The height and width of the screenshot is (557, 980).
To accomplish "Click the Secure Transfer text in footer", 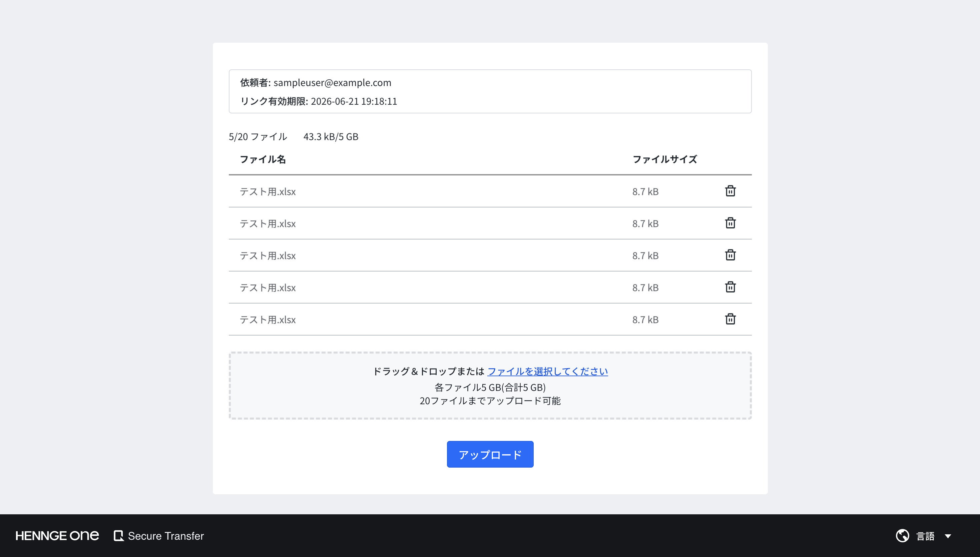I will 166,536.
